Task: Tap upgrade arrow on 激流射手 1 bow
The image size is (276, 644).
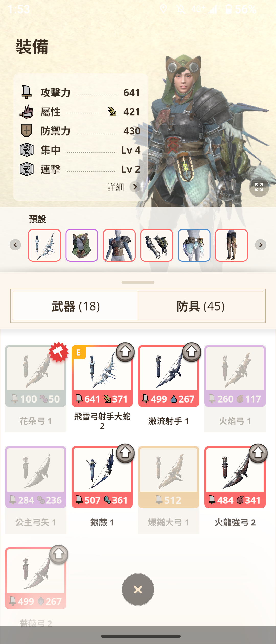Action: (x=192, y=352)
